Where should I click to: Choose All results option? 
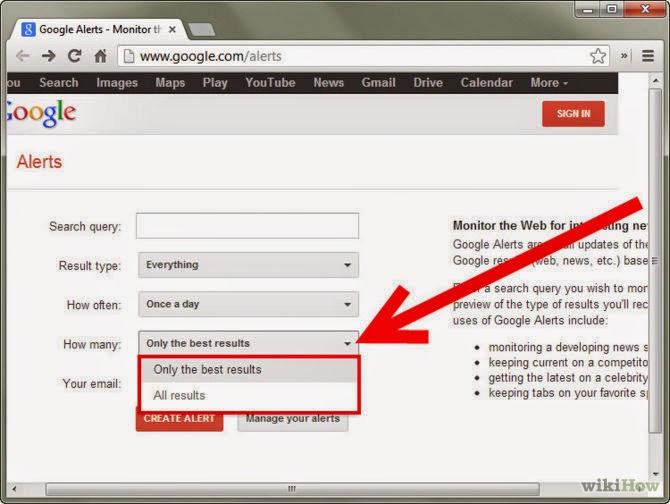[249, 396]
